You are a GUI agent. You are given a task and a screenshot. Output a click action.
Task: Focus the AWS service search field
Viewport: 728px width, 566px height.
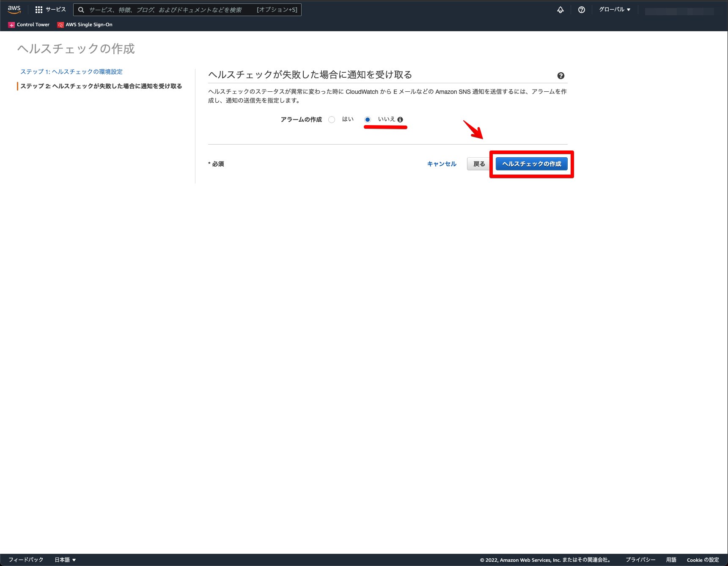[x=187, y=10]
